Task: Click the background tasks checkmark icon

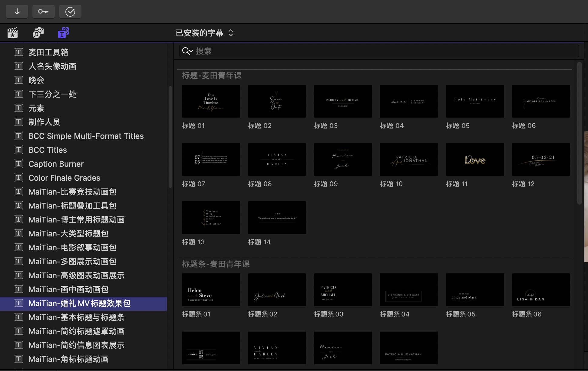Action: [x=70, y=12]
